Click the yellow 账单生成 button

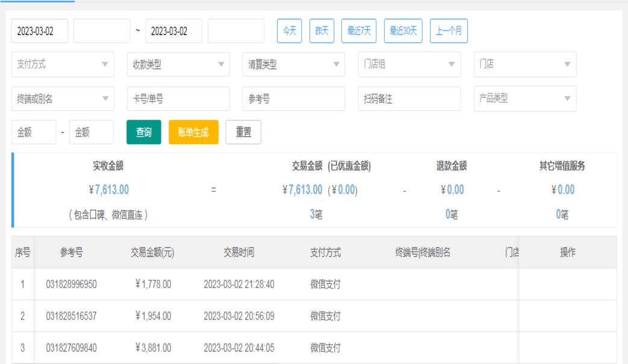coord(193,132)
